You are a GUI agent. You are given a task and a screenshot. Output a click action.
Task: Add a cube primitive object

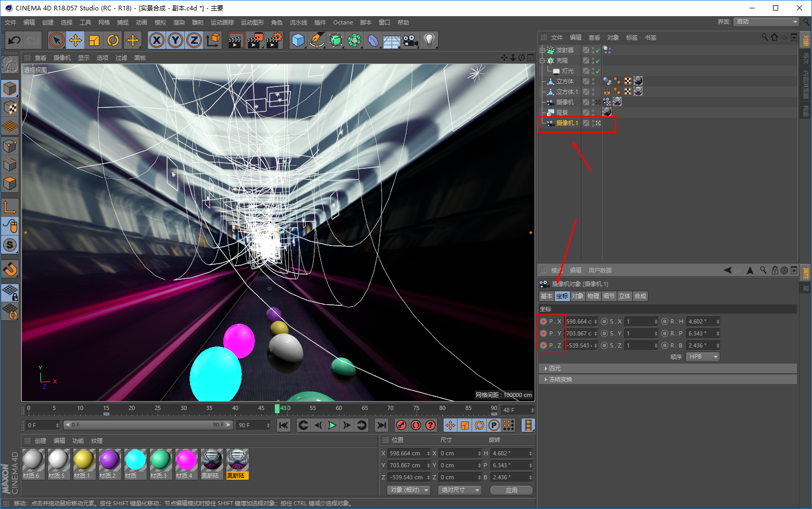tap(298, 40)
